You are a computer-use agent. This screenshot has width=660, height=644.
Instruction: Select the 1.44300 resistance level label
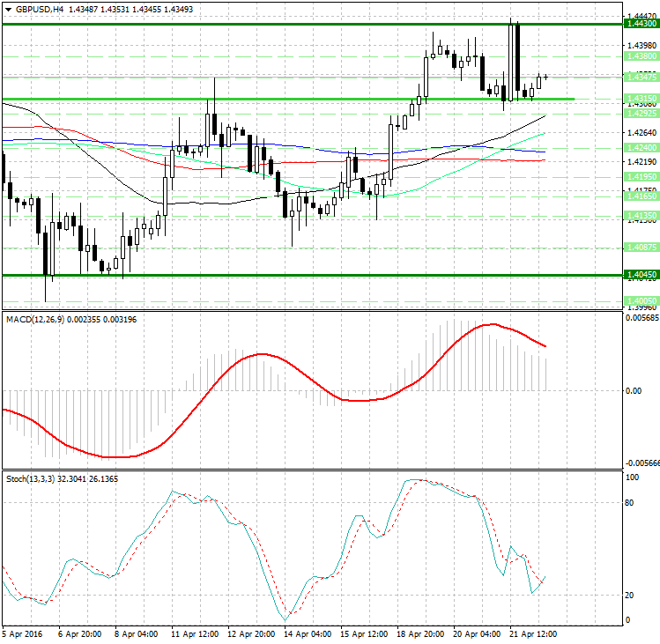tap(640, 24)
